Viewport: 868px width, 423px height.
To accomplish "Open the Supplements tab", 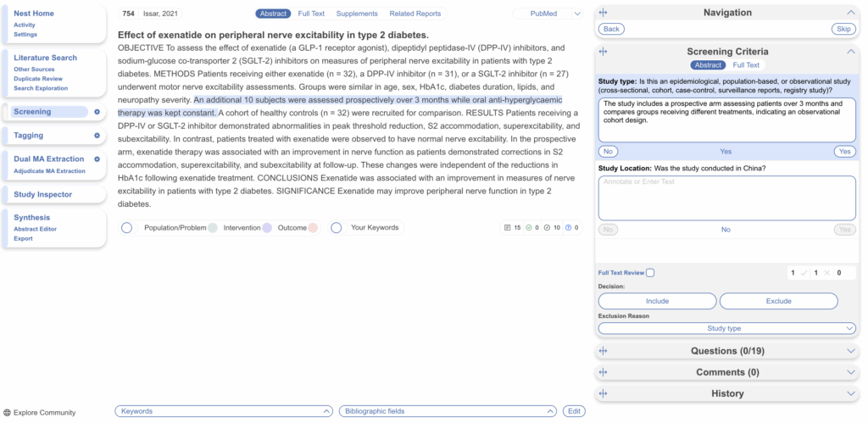I will click(357, 14).
